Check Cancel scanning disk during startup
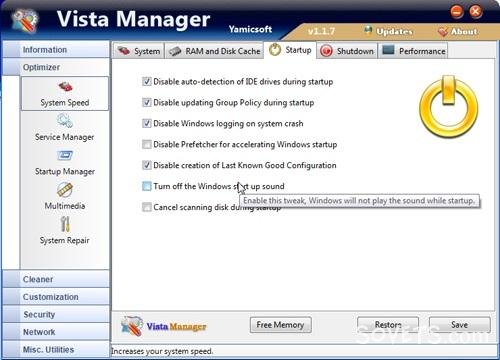The image size is (500, 360). pos(147,207)
